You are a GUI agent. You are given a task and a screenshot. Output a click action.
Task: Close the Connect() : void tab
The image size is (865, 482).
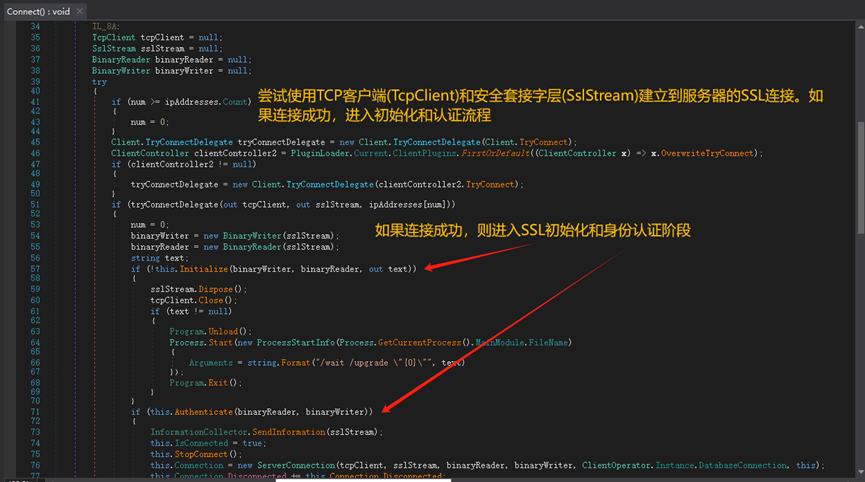pyautogui.click(x=79, y=11)
